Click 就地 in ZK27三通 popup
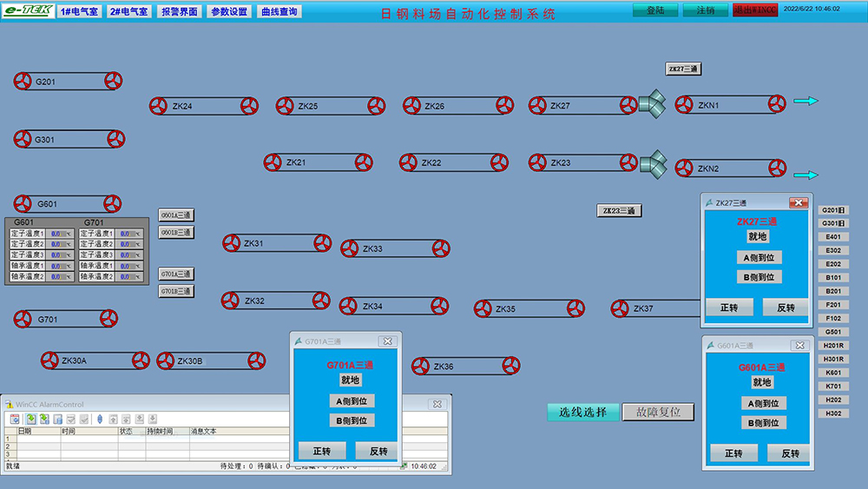 [757, 236]
